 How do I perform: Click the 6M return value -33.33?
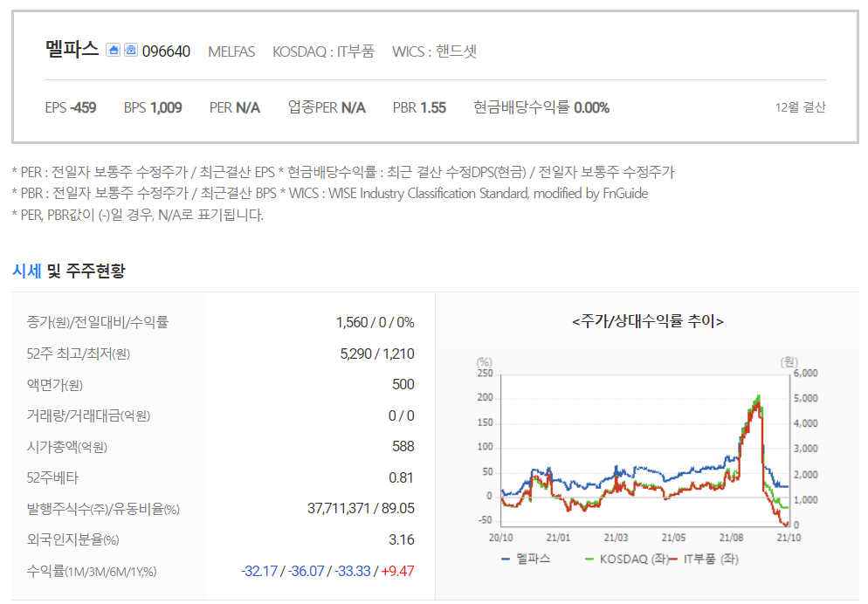(352, 571)
